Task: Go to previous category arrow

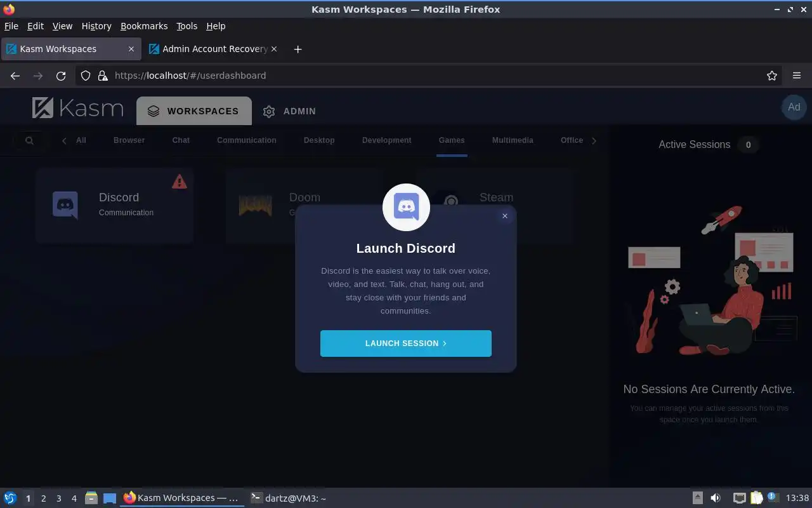Action: click(x=64, y=140)
